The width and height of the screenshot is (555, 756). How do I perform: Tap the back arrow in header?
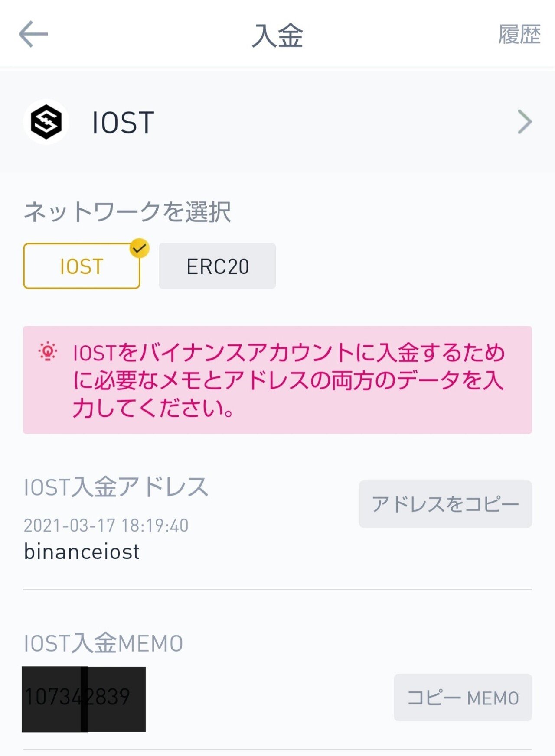click(33, 34)
